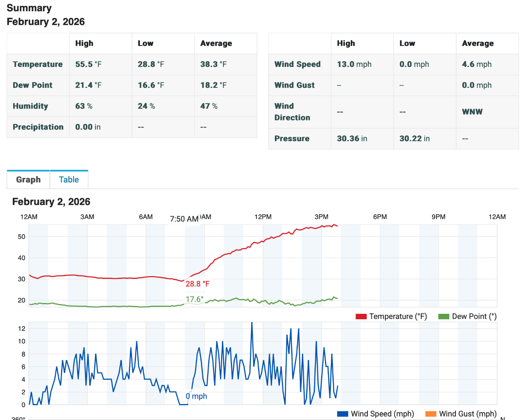Viewport: 524px width, 420px height.
Task: Click the WNW wind direction average cell
Action: tap(472, 112)
